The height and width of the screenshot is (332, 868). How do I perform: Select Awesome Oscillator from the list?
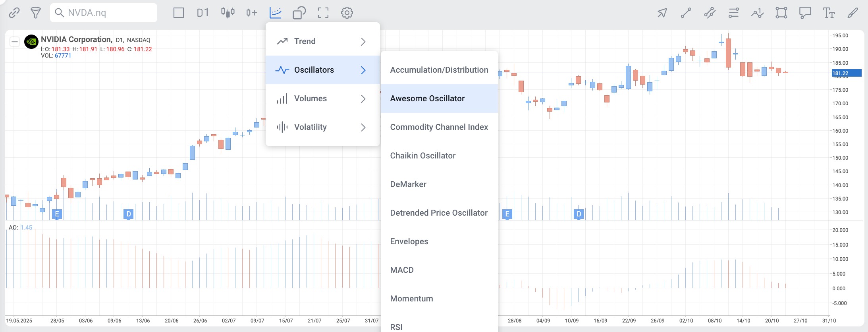click(x=427, y=98)
